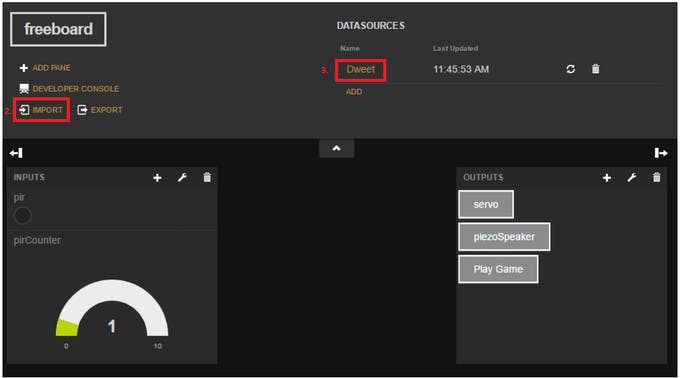Open INPUTS pane settings wrench
680x378 pixels.
tap(182, 177)
